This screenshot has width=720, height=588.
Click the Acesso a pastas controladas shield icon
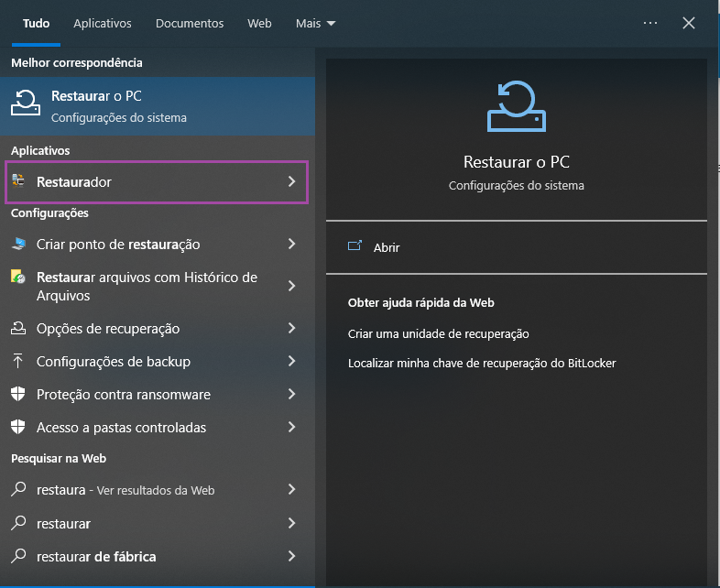pyautogui.click(x=18, y=427)
